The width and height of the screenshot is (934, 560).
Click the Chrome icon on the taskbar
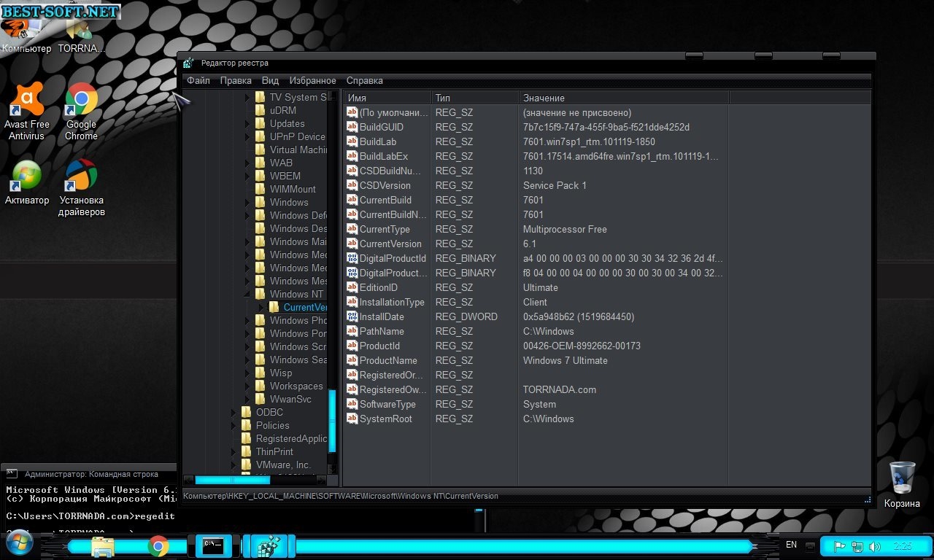pyautogui.click(x=158, y=545)
